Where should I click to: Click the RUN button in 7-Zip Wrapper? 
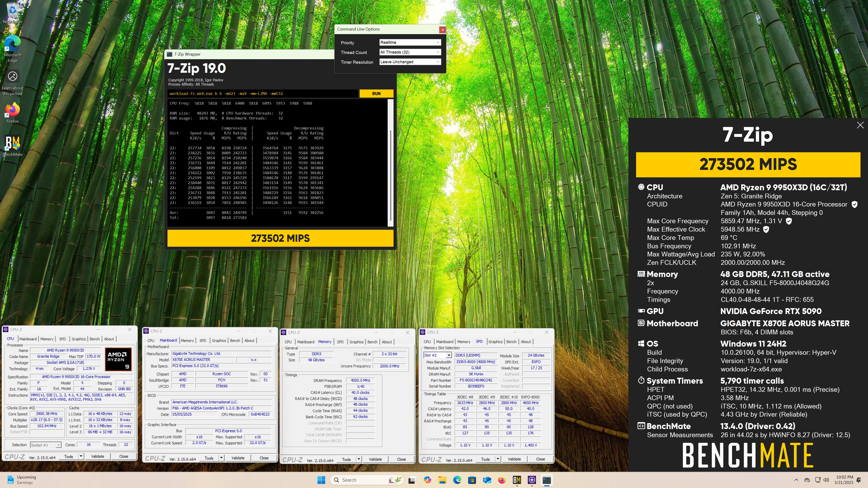376,94
